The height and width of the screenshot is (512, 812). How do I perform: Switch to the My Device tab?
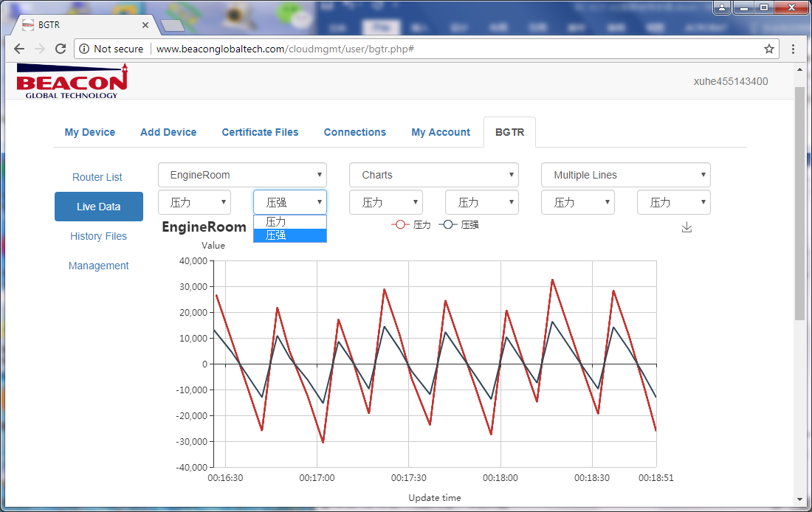coord(90,132)
